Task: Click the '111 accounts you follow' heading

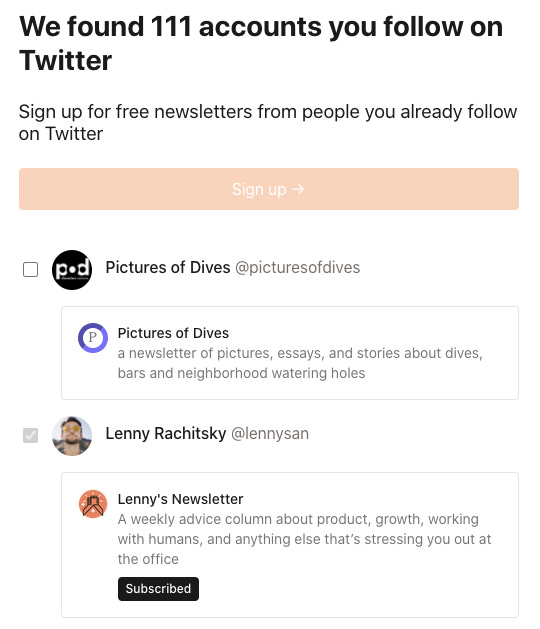Action: [x=261, y=43]
